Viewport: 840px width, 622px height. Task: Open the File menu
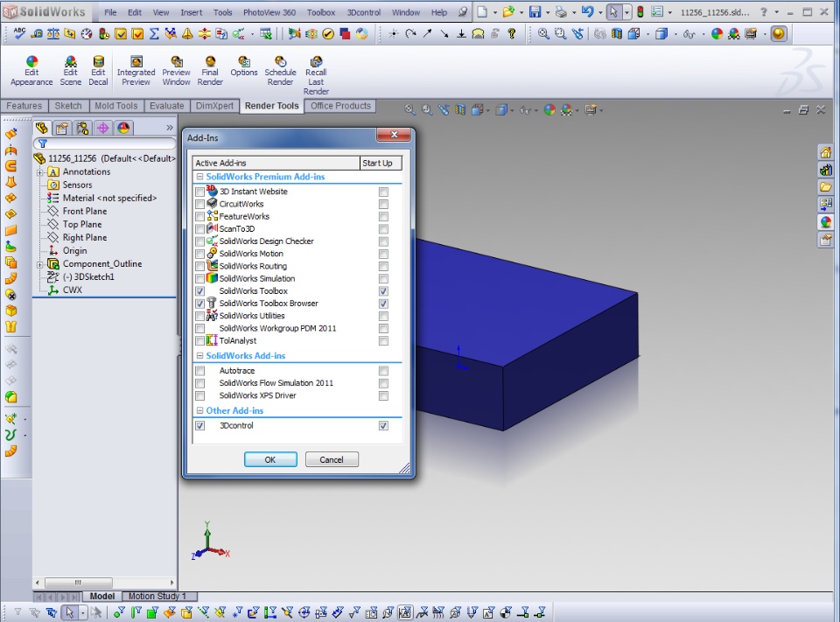coord(110,12)
